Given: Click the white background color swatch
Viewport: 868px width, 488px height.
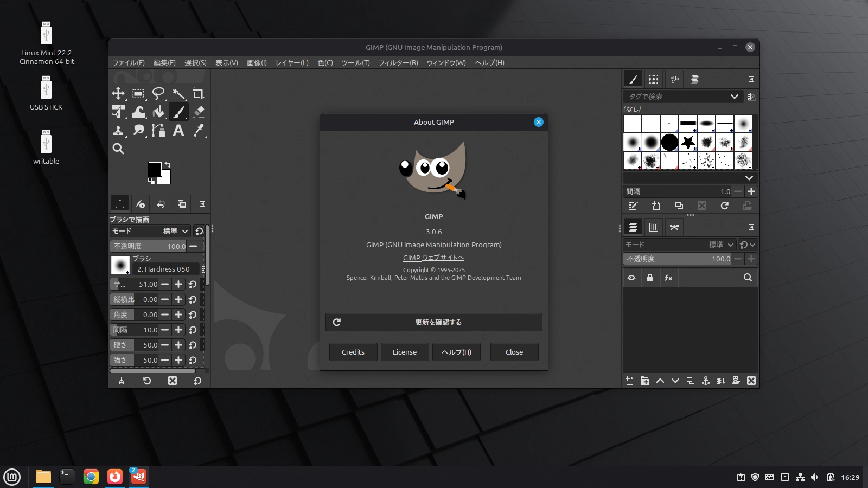Looking at the screenshot, I should pyautogui.click(x=167, y=179).
